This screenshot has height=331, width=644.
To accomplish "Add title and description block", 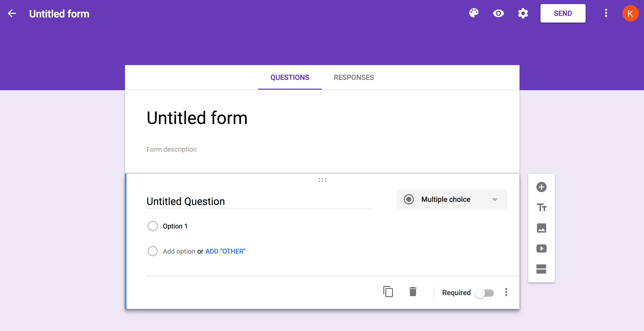I will coord(541,207).
